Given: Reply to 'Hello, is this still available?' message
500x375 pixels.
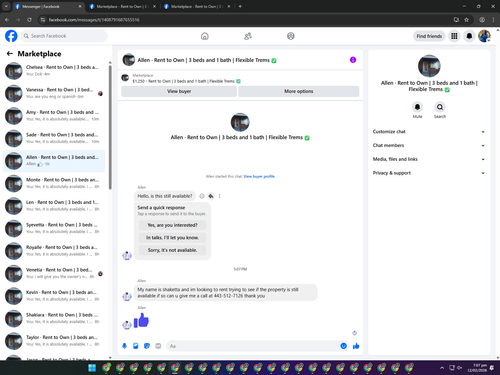Looking at the screenshot, I should 211,196.
